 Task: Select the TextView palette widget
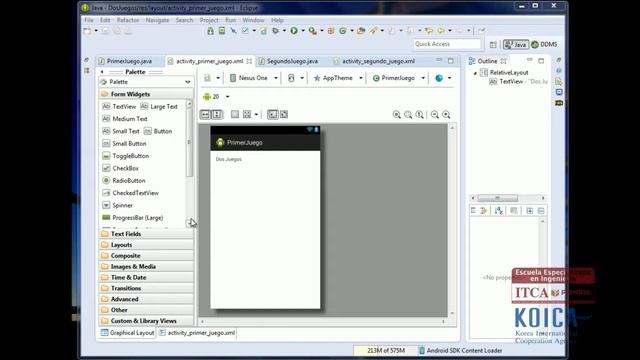119,107
